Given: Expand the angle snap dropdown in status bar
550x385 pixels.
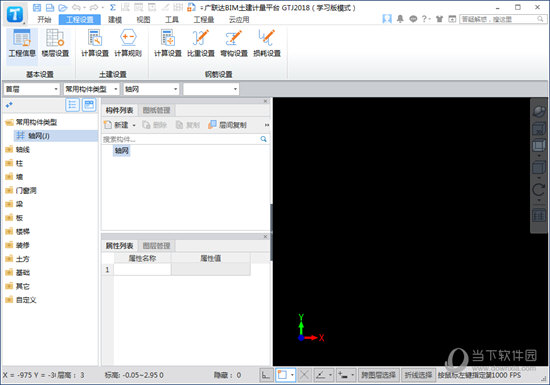Looking at the screenshot, I should tap(330, 375).
